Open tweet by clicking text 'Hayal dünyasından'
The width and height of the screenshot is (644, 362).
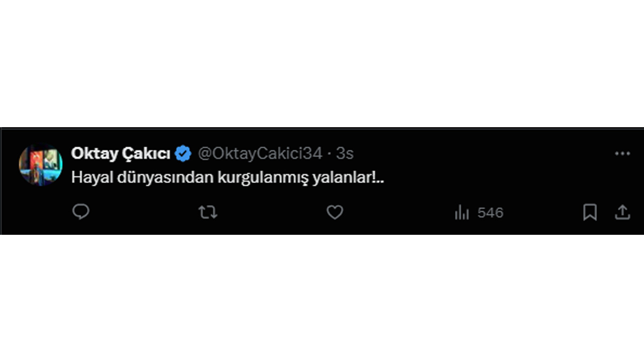(x=143, y=178)
